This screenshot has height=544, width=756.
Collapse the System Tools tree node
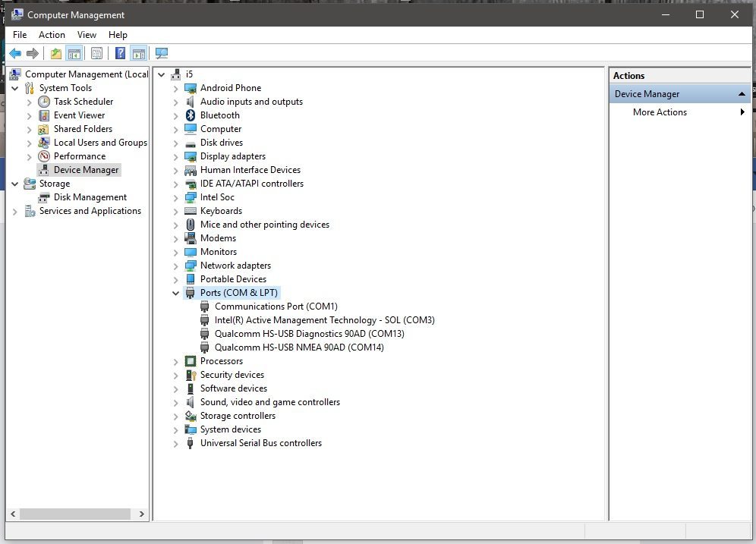click(15, 88)
